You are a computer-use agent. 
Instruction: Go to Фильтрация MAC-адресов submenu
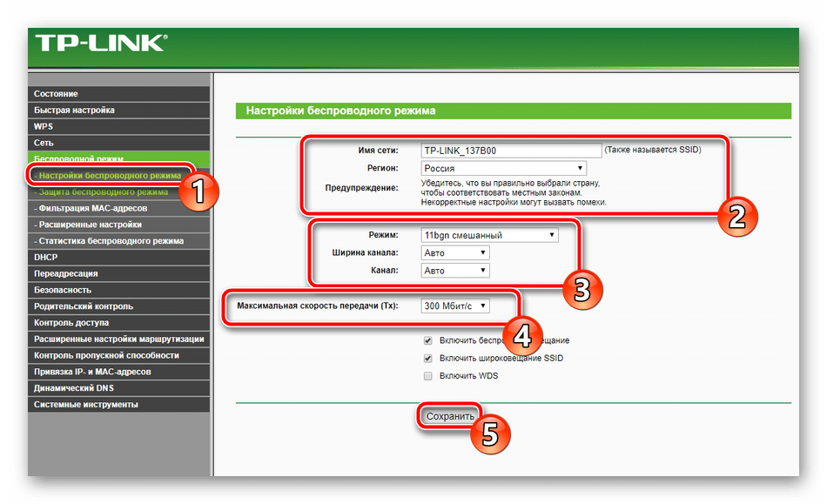pyautogui.click(x=118, y=208)
